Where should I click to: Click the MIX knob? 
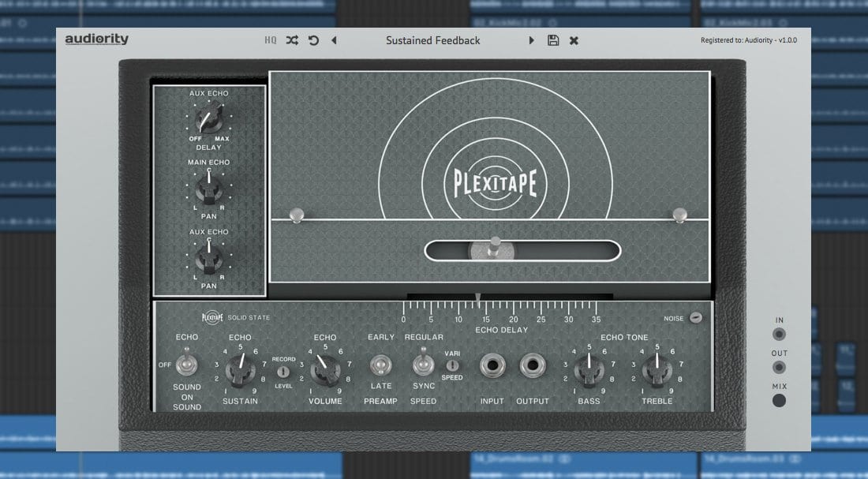click(779, 400)
